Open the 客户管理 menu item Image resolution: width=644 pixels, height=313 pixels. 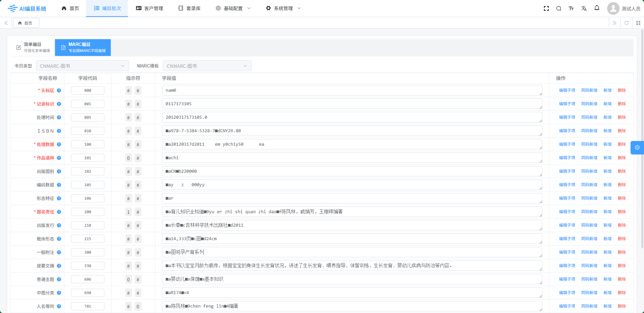150,8
